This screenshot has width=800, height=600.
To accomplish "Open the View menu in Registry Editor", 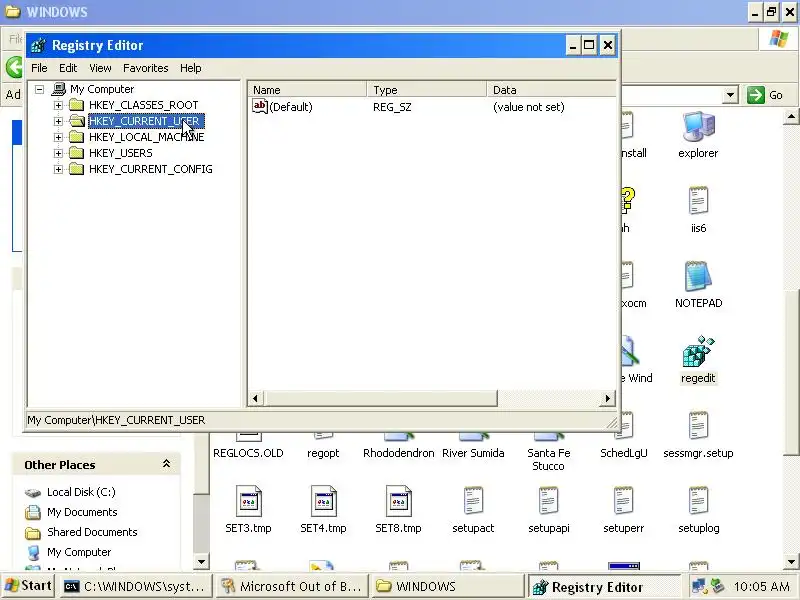I will pos(100,68).
